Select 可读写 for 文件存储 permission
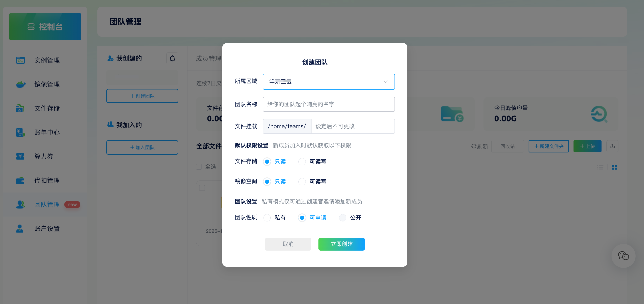Image resolution: width=644 pixels, height=304 pixels. [302, 162]
